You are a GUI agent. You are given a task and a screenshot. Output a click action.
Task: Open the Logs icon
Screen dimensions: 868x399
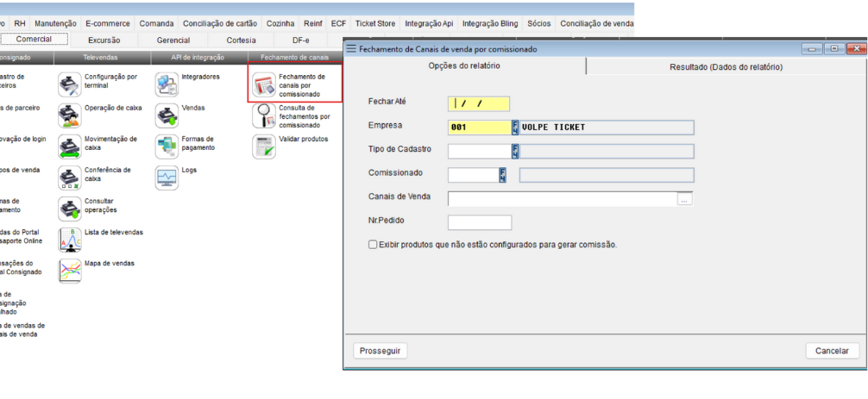pos(167,178)
